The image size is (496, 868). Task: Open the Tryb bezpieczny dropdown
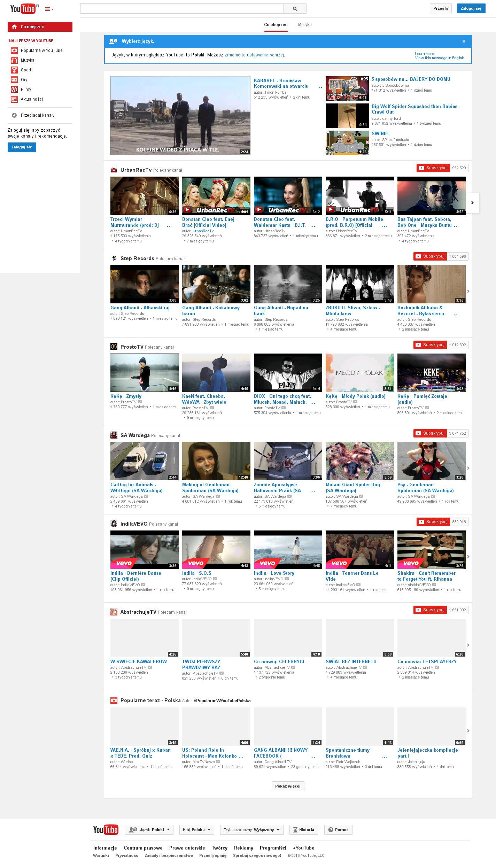point(252,830)
